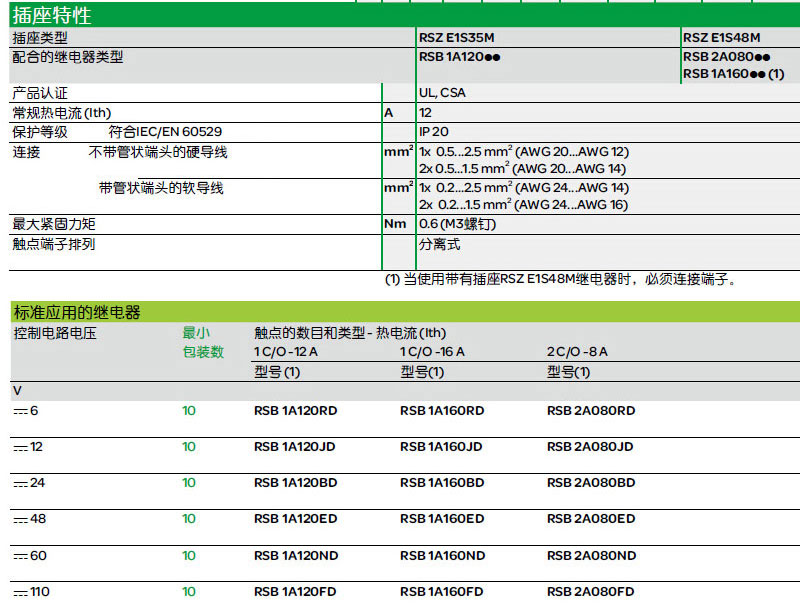Image resolution: width=800 pixels, height=614 pixels.
Task: Click the 2 C/O - 8 A column header
Action: pos(577,352)
